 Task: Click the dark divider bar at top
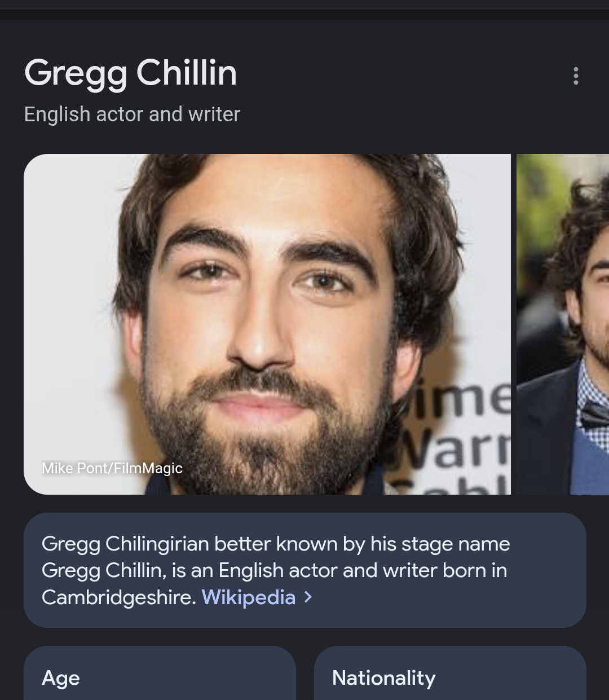point(304,15)
